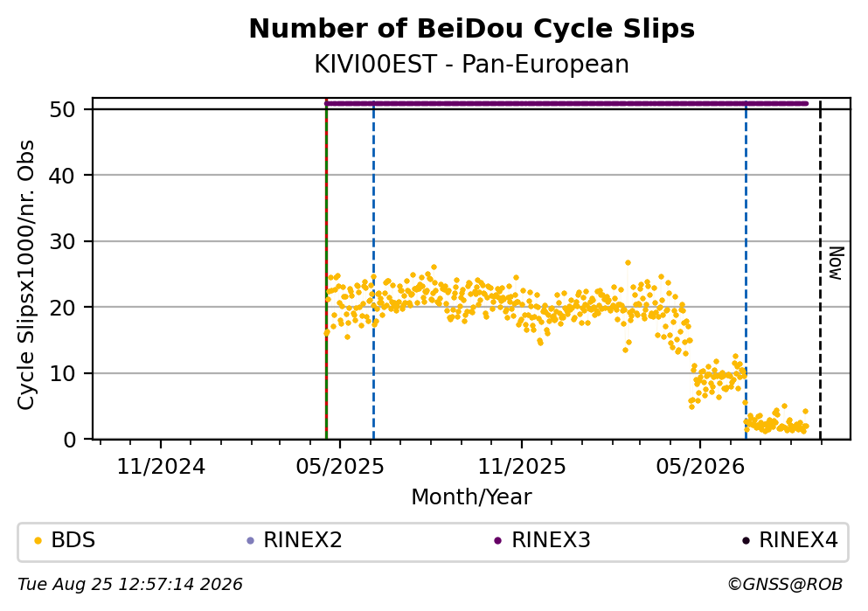Click the rotated Now label

tap(836, 263)
